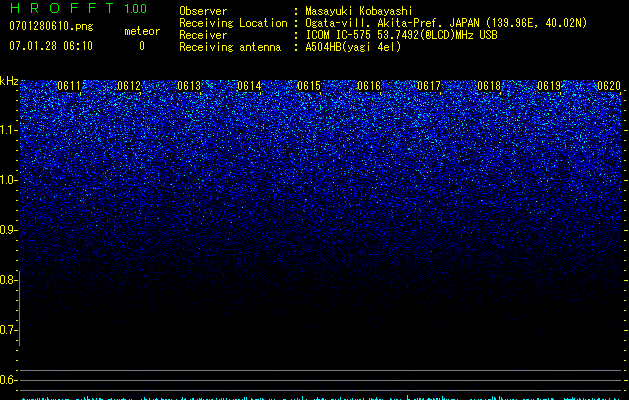
Task: Click the 1.1 kHz frequency label
Action: 8,130
